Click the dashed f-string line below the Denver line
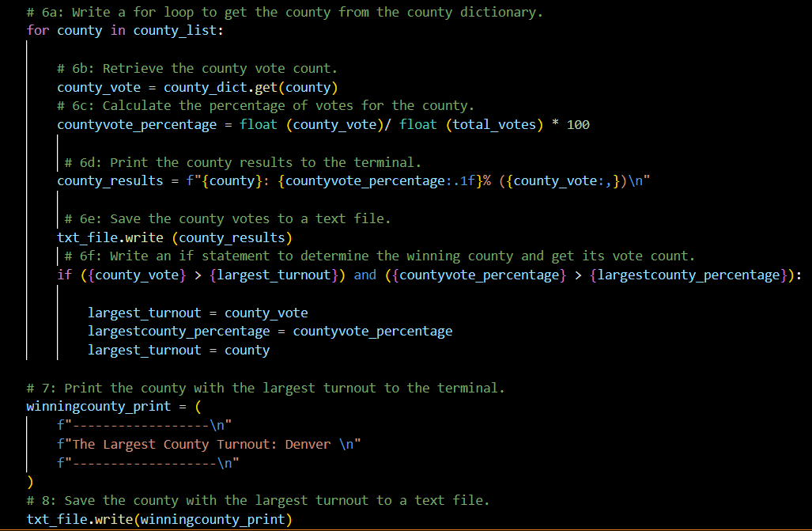This screenshot has height=531, width=812. (x=148, y=463)
